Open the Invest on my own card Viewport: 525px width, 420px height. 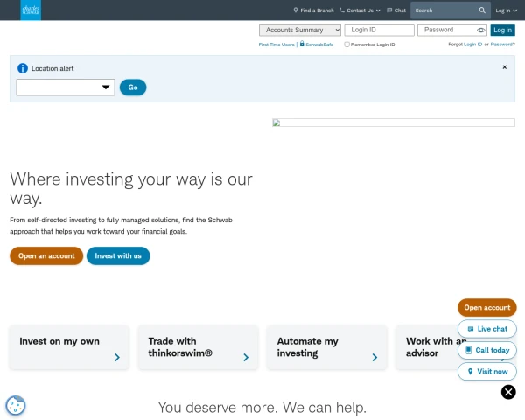69,347
